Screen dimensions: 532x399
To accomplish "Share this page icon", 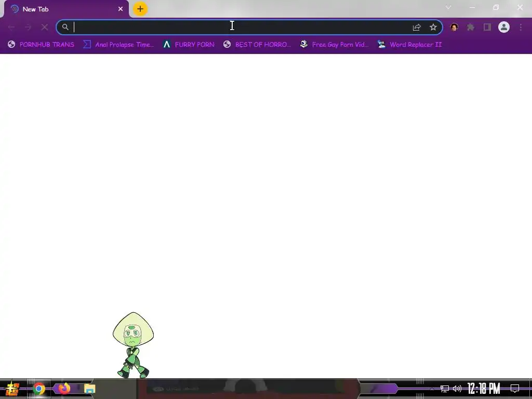I will 417,27.
